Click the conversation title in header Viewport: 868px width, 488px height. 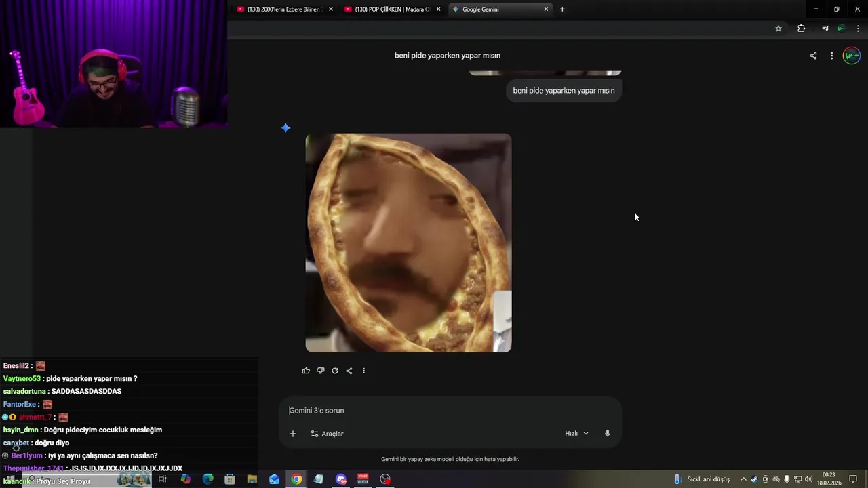[x=448, y=56]
